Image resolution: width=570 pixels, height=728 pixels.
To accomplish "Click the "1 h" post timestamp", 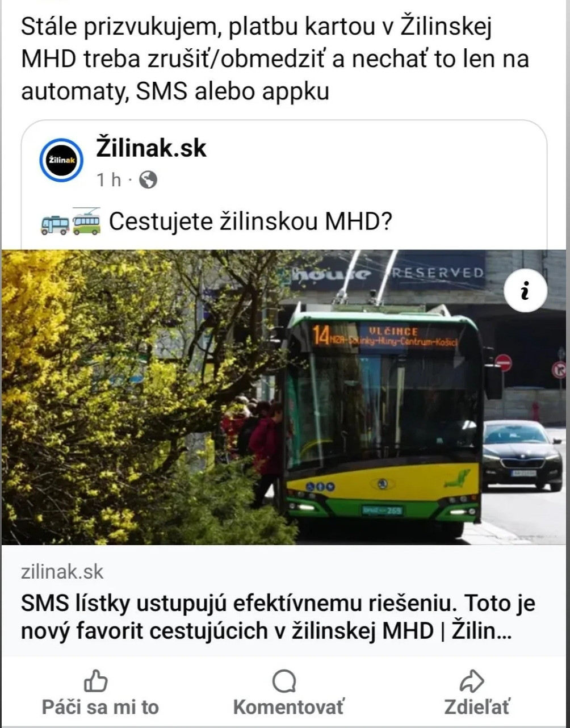I will click(108, 180).
